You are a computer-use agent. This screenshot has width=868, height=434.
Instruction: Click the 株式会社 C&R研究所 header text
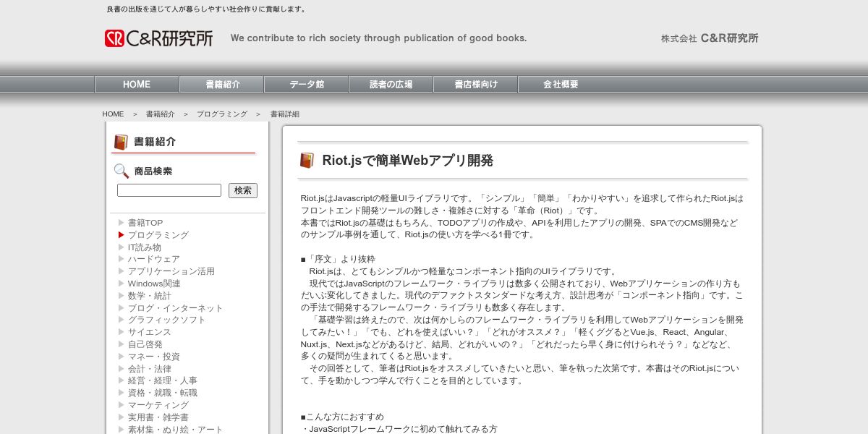[710, 38]
